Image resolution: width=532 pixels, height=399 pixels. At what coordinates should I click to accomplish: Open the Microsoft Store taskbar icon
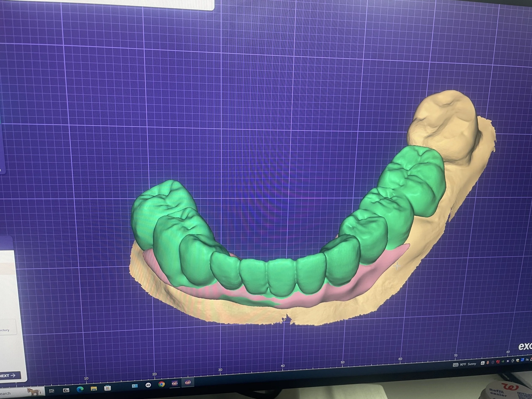pyautogui.click(x=107, y=388)
